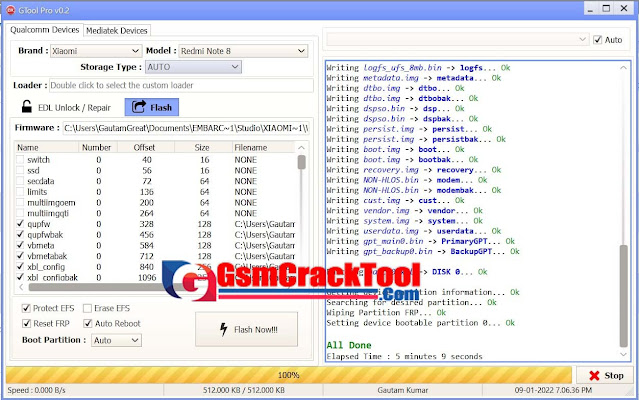Click the Number column header
Screen dimensions: 639x400
(x=98, y=147)
